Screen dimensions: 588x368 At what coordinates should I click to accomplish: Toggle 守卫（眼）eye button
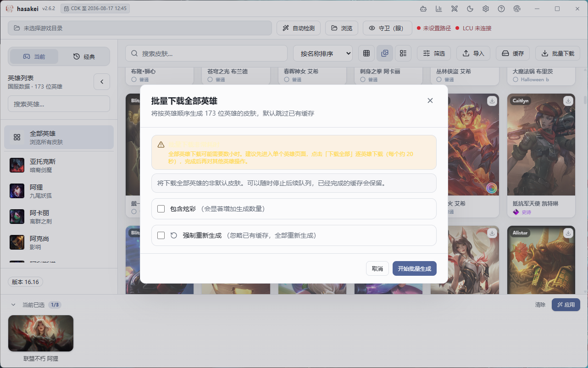click(387, 28)
